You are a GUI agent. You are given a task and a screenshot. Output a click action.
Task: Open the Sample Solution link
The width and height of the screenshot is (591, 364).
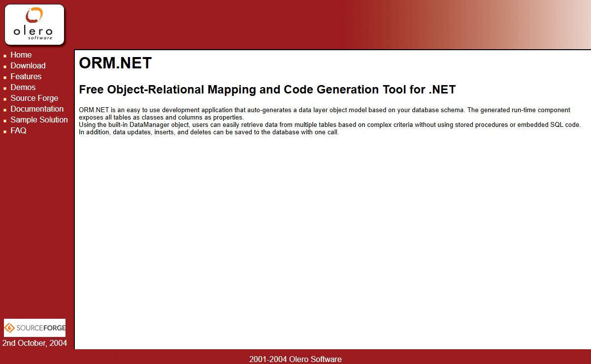pos(39,120)
